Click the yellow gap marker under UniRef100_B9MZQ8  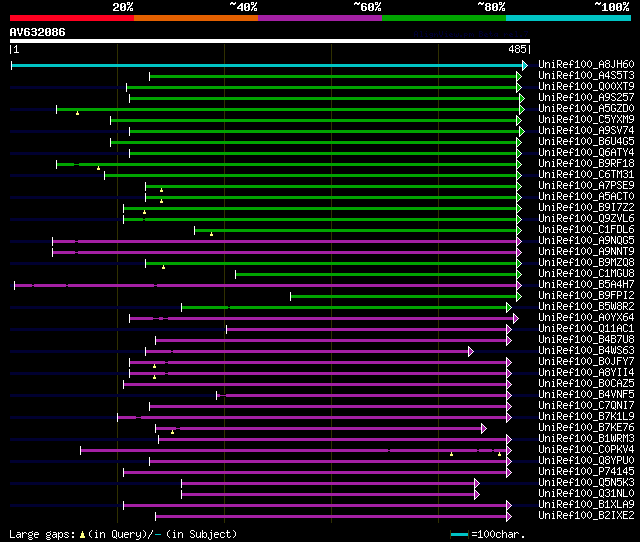pos(163,267)
